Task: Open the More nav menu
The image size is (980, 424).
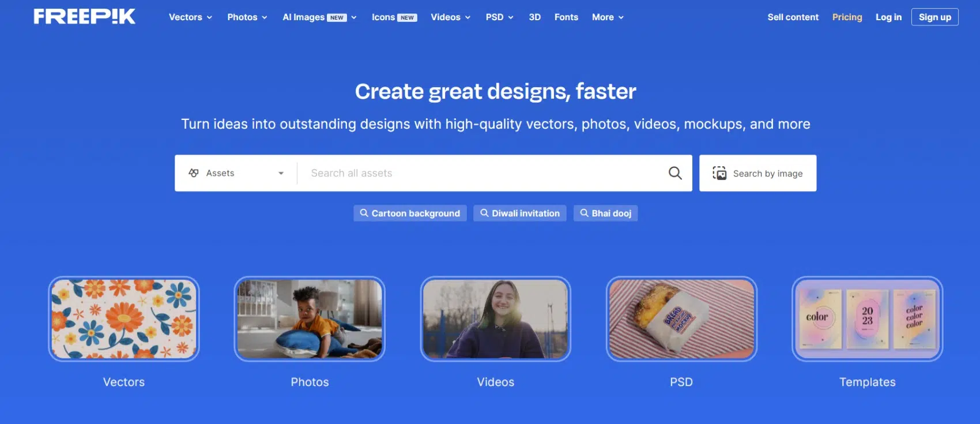Action: 608,17
